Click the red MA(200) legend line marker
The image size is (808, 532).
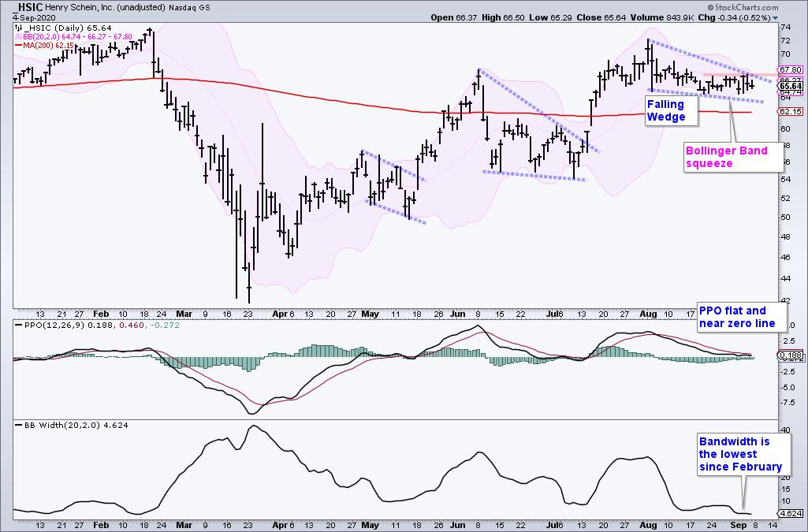pos(19,46)
